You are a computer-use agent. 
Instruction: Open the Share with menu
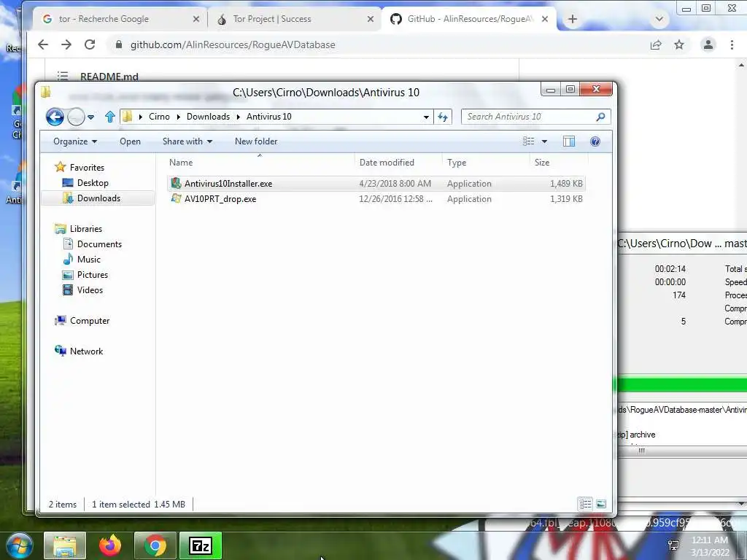pyautogui.click(x=187, y=141)
